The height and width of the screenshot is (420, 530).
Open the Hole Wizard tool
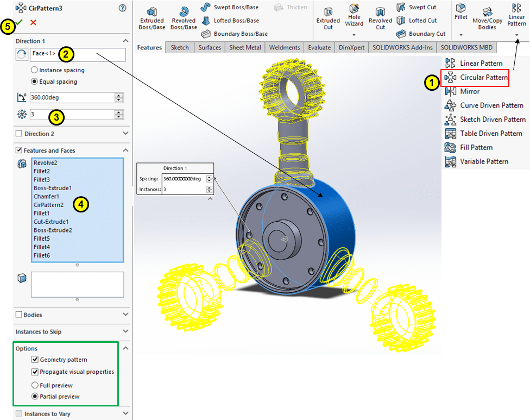[x=354, y=16]
